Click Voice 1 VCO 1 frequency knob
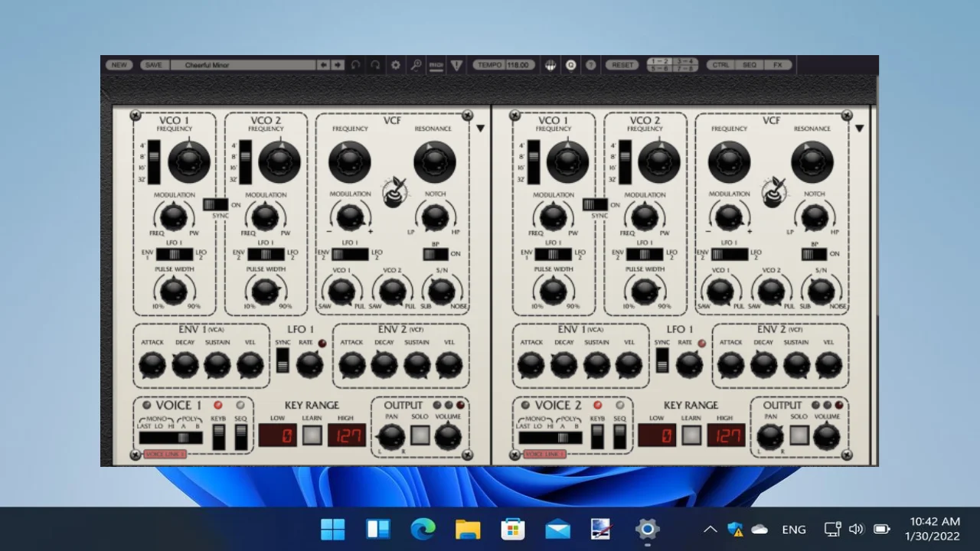 pos(189,161)
